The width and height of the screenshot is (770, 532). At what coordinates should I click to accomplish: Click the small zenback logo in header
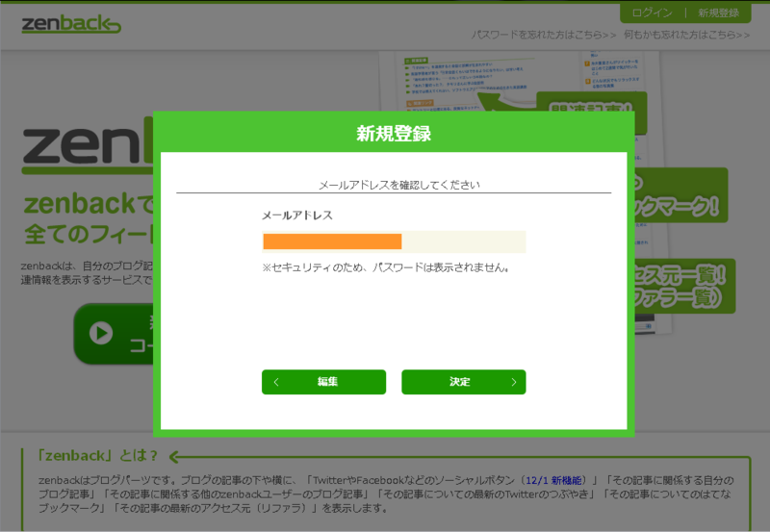71,23
